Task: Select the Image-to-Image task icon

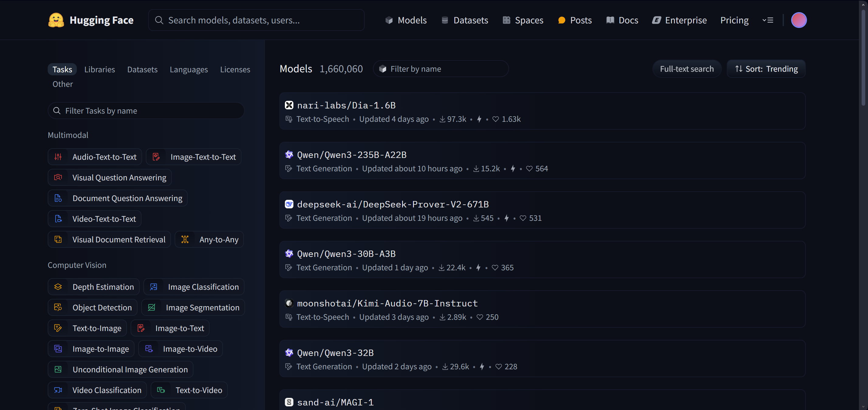Action: (x=58, y=349)
